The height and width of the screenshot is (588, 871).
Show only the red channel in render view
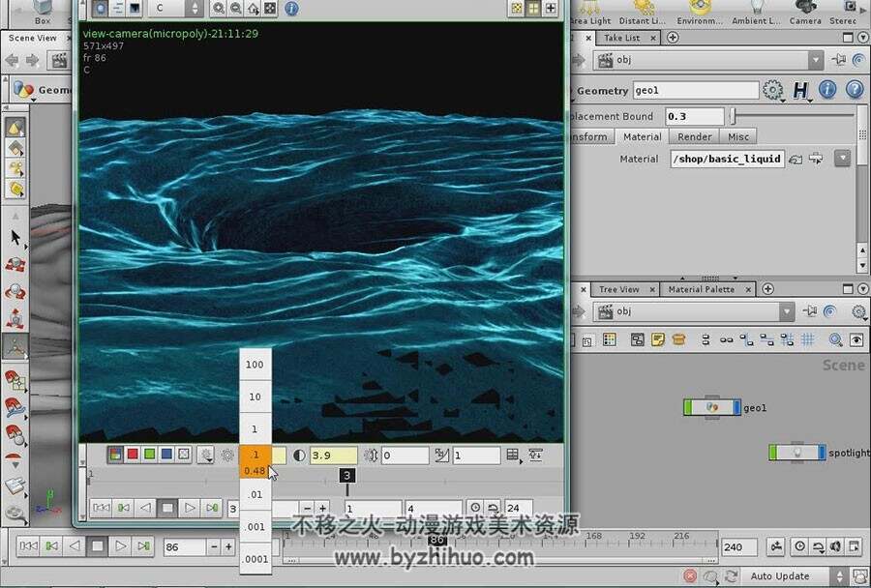[133, 455]
